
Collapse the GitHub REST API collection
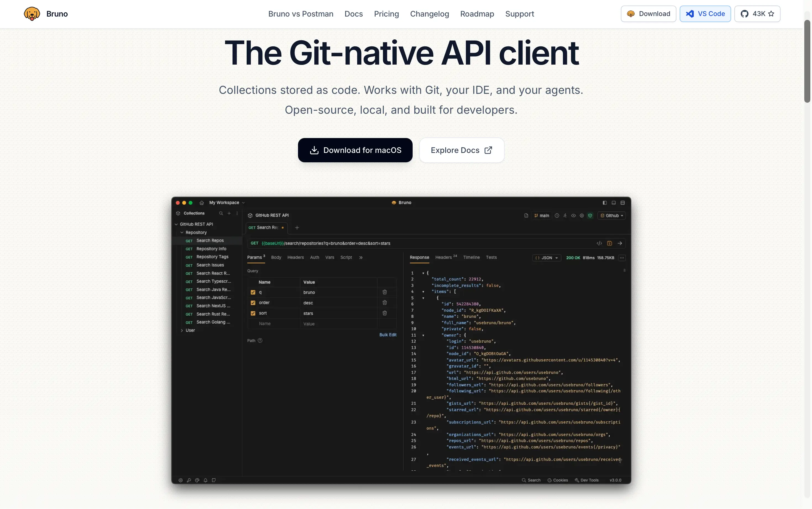[176, 224]
